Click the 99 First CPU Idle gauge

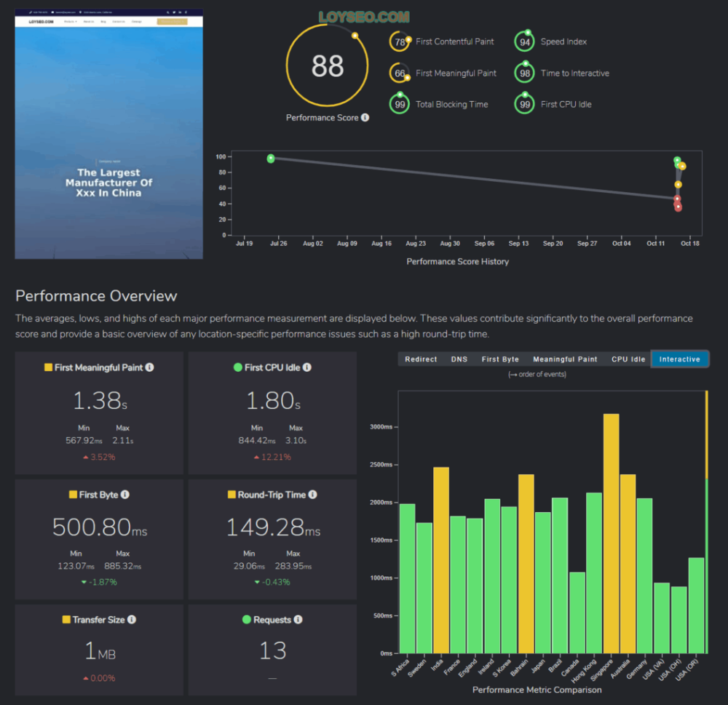point(525,104)
